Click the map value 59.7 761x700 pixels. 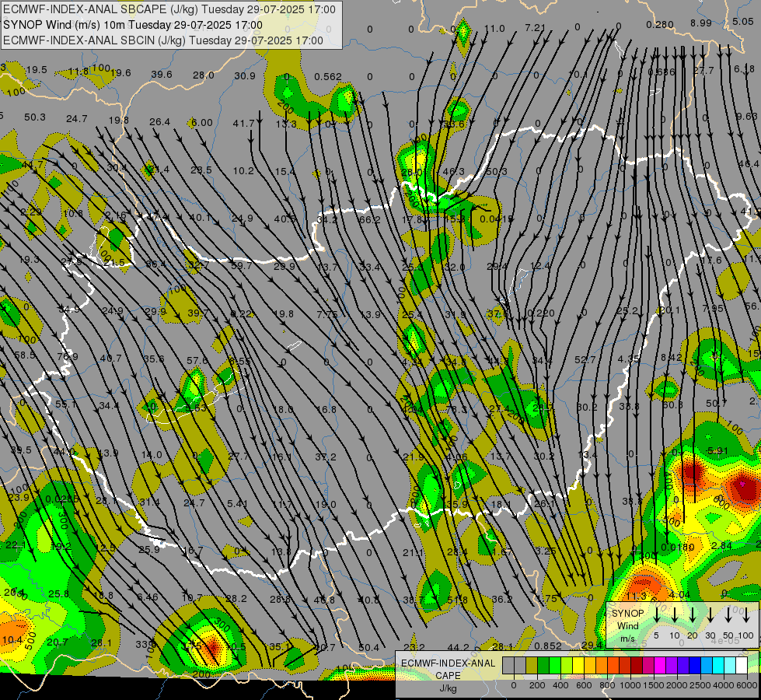[x=241, y=266]
